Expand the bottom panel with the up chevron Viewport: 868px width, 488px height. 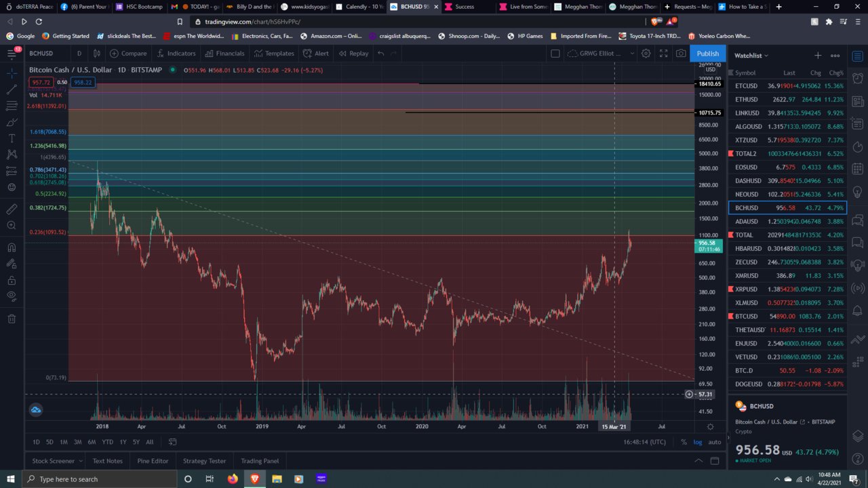[x=698, y=461]
